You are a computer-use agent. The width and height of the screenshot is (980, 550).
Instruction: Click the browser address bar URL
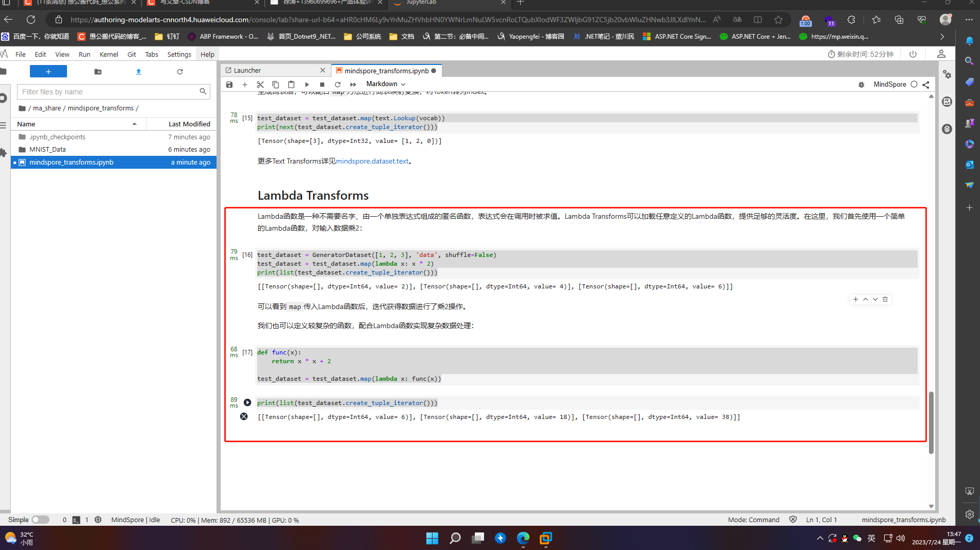click(x=388, y=20)
